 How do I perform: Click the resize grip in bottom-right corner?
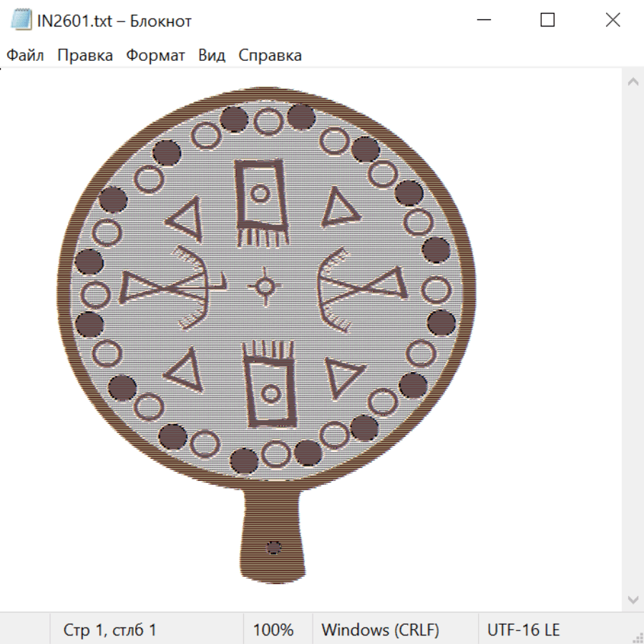pos(637,637)
